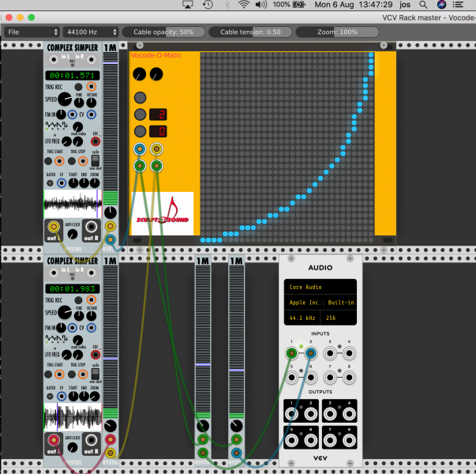The width and height of the screenshot is (476, 474).
Task: Open the Wi-Fi menu bar item
Action: [244, 5]
